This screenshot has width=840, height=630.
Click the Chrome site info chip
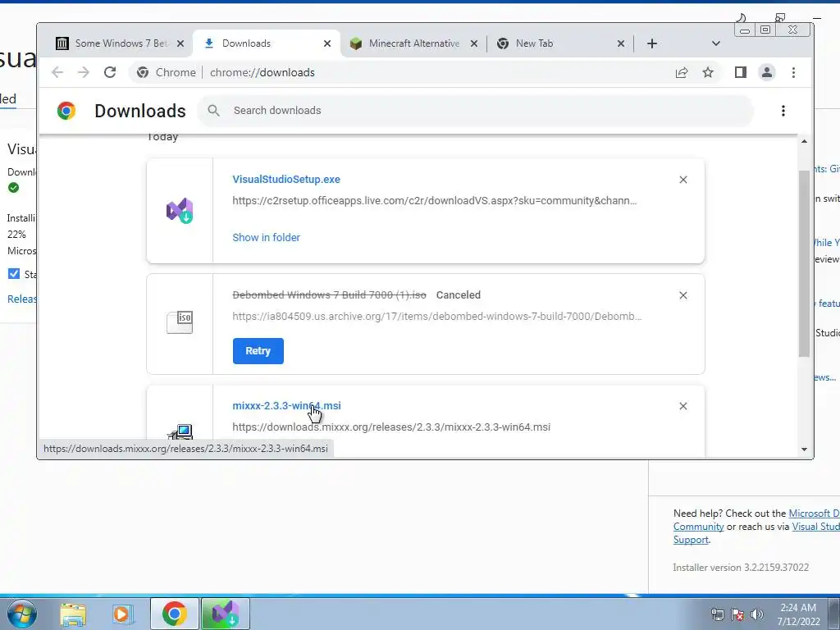(167, 72)
